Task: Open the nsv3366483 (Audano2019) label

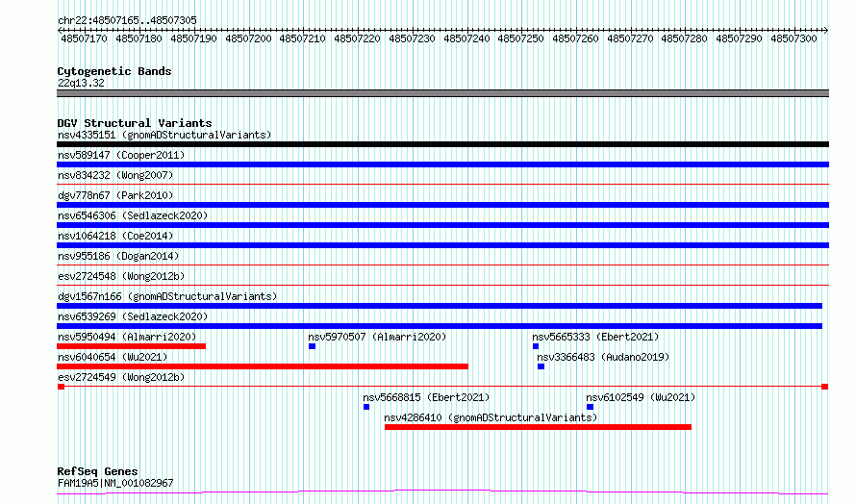Action: (x=603, y=357)
